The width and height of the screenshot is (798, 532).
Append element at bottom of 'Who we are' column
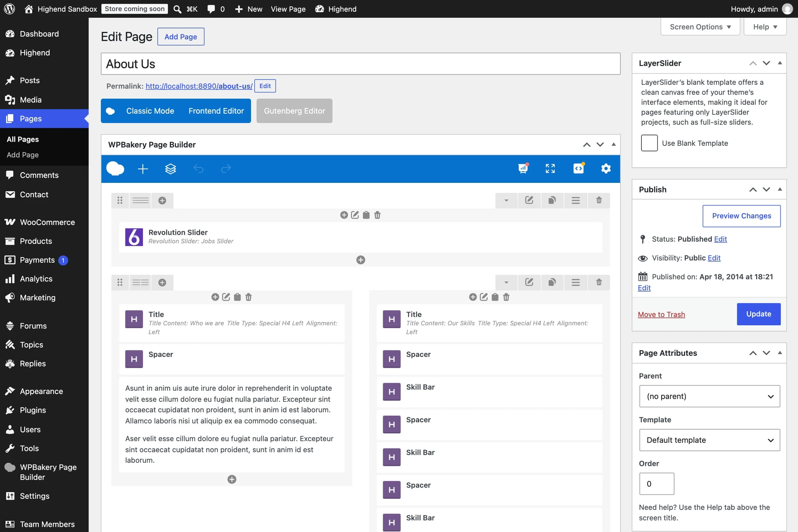pos(232,479)
